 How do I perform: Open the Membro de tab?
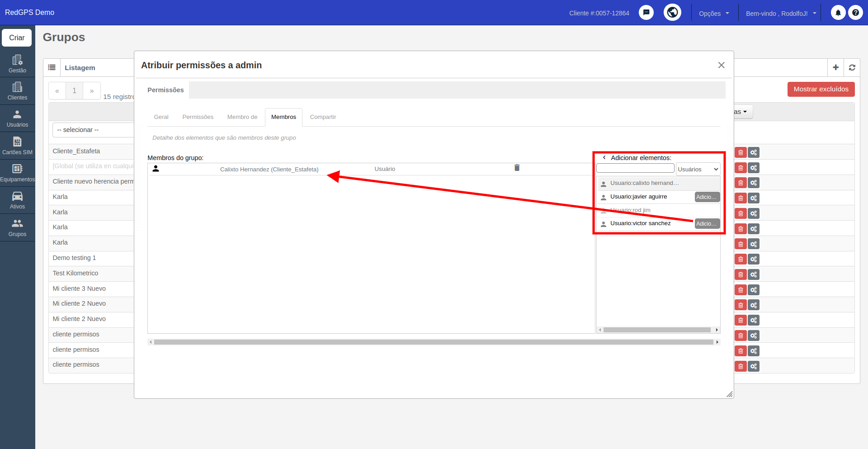[242, 117]
